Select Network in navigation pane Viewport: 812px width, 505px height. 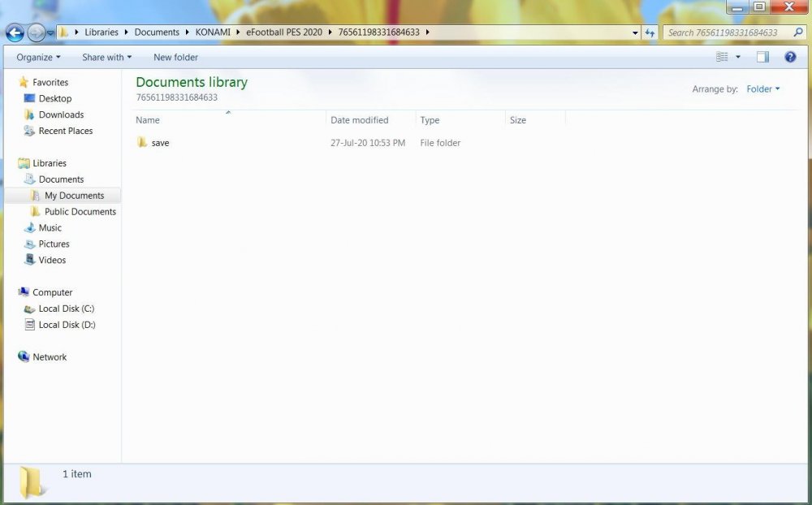click(x=50, y=357)
